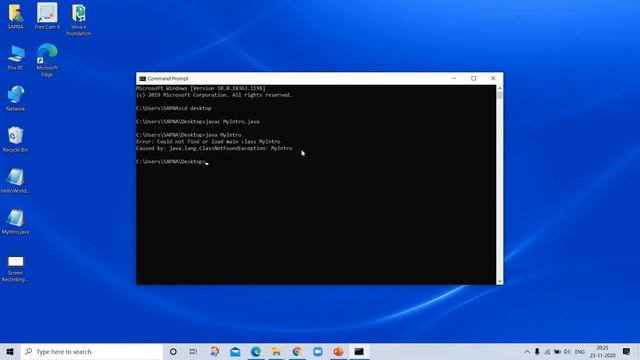Open the network status tray icon
Image resolution: width=640 pixels, height=360 pixels.
547,351
